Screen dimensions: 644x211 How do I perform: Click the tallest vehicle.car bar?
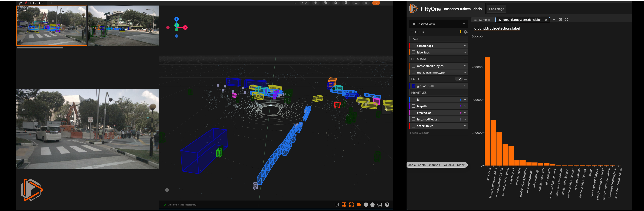(487, 111)
